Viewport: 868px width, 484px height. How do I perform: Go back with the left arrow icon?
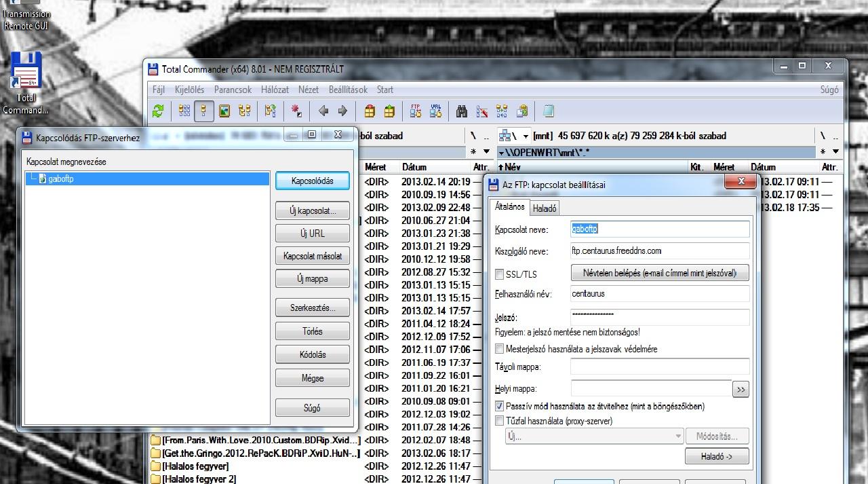(323, 111)
